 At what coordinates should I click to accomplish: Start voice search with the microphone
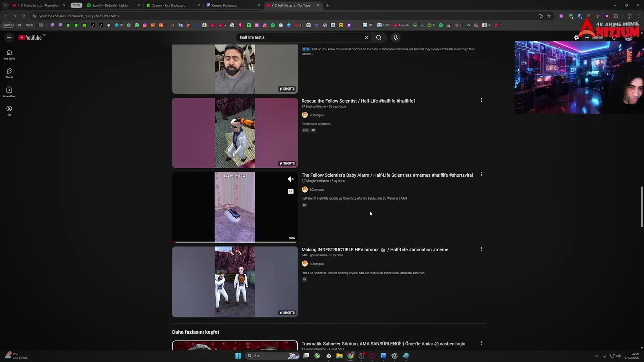click(x=396, y=37)
